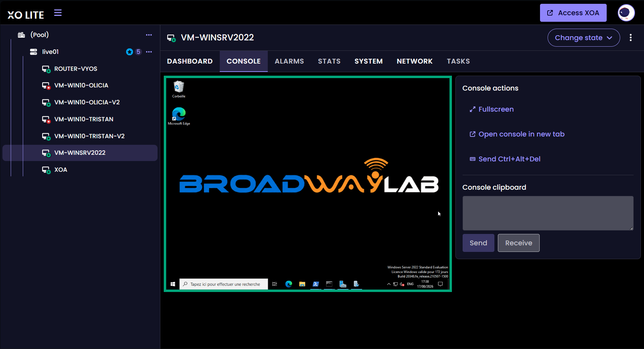The height and width of the screenshot is (349, 644).
Task: Open the Windows notification center icon
Action: [440, 284]
